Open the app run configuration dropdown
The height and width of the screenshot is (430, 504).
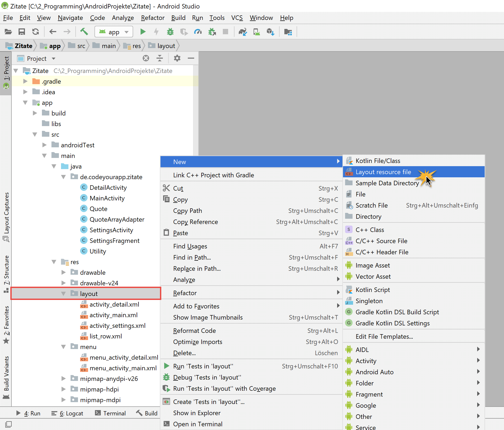[x=114, y=32]
